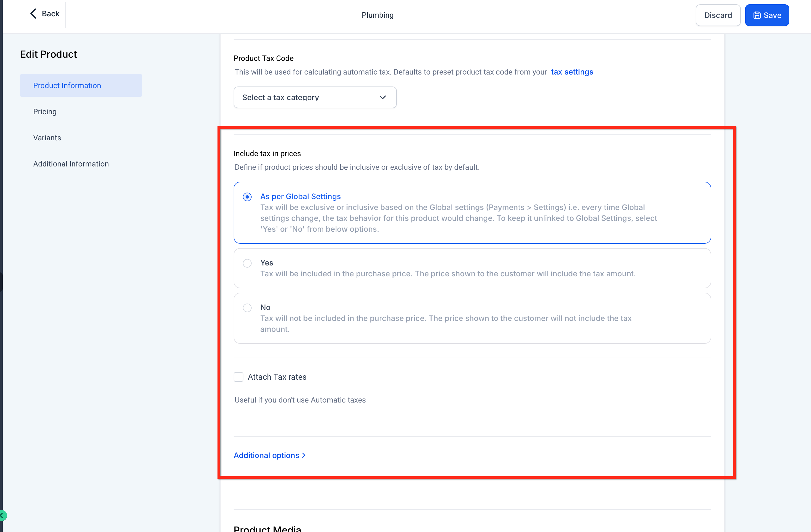The image size is (811, 532).
Task: Select No for tax in prices
Action: (x=247, y=308)
